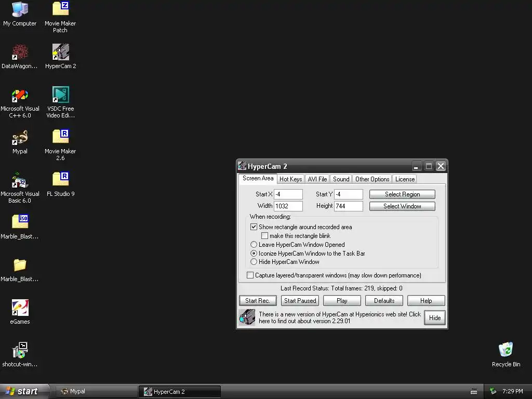Close the HyperCam 2 window
The width and height of the screenshot is (532, 399).
(441, 166)
